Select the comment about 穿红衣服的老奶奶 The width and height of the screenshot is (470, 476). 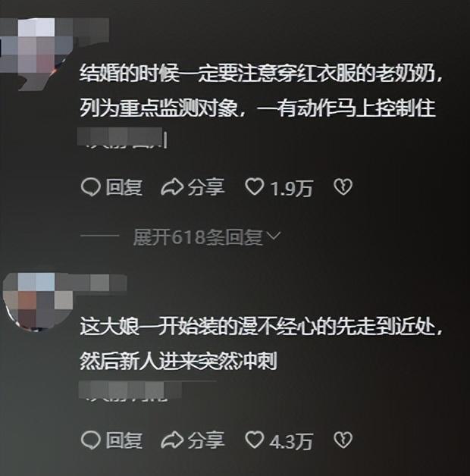pos(261,91)
